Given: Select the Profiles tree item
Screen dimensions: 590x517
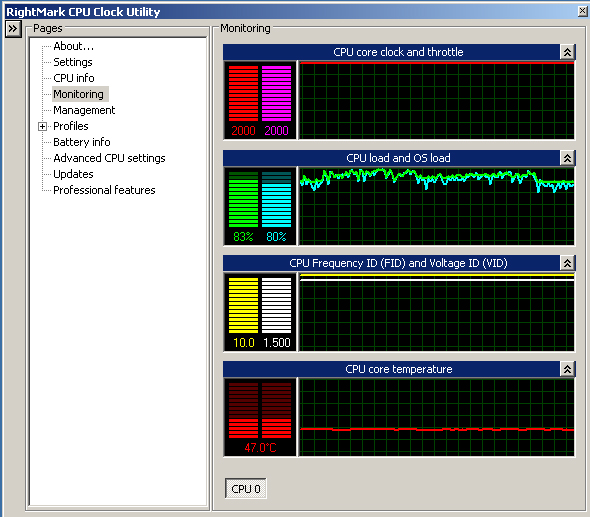Looking at the screenshot, I should coord(71,126).
